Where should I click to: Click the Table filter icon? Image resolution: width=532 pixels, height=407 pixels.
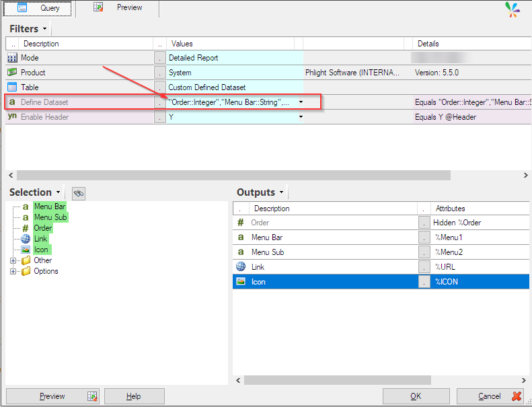(12, 87)
